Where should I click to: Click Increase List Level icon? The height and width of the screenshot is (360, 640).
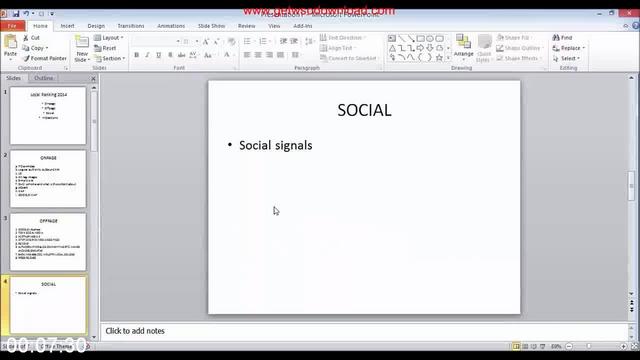[294, 41]
